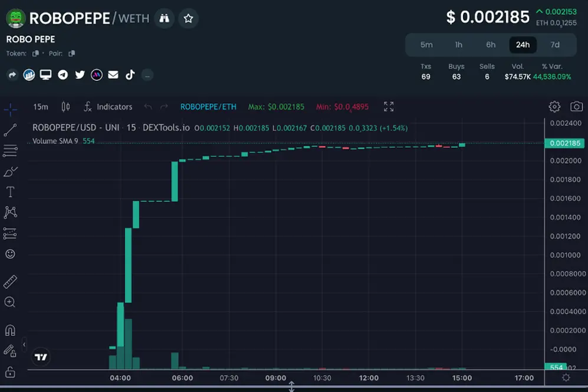Redo the chart action
Viewport: 588px width, 392px height.
click(x=164, y=107)
